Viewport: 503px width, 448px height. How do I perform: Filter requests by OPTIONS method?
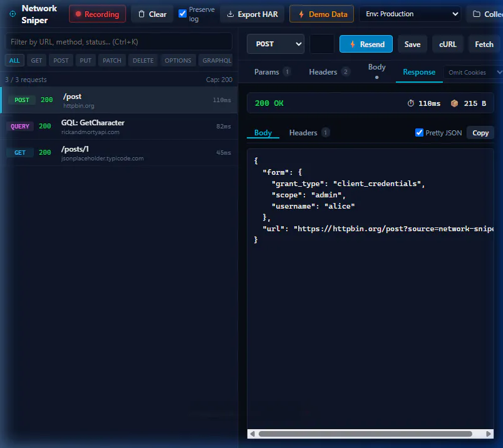click(178, 60)
